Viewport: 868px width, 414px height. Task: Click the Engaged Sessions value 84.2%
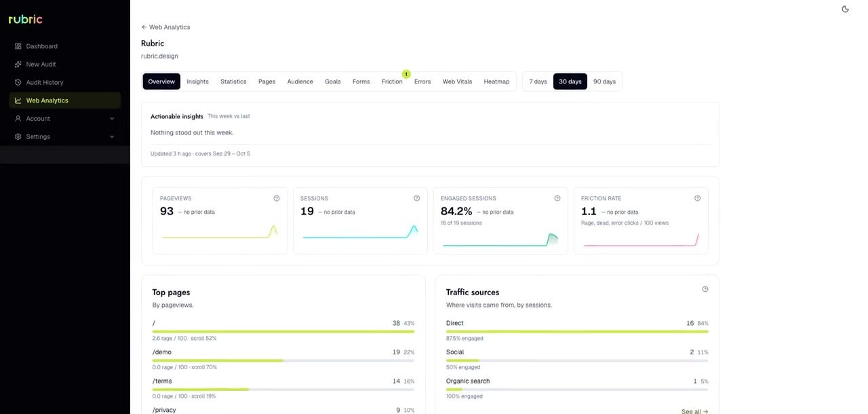(x=456, y=211)
